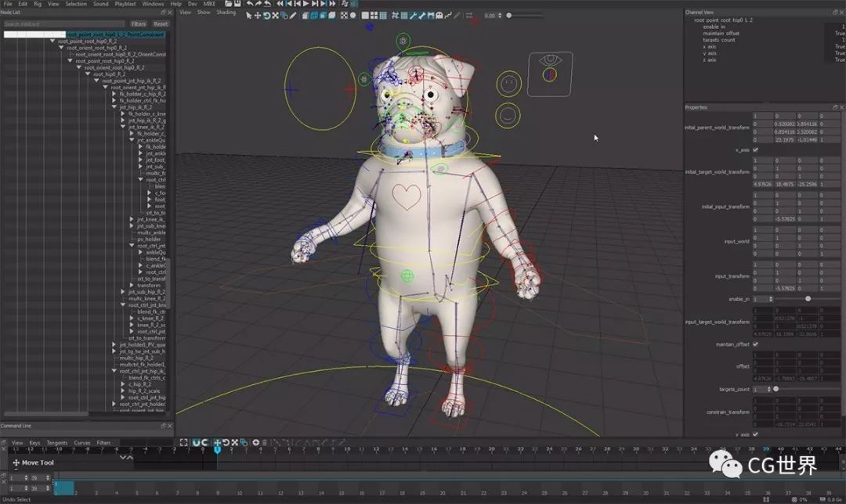This screenshot has width=846, height=504.
Task: Switch to single-pane viewport layout
Action: 365,16
